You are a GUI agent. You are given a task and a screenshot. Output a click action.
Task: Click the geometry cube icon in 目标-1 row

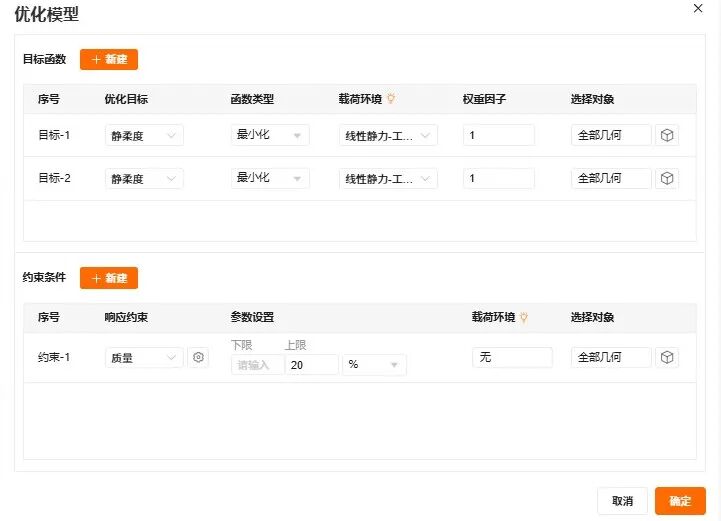click(667, 135)
